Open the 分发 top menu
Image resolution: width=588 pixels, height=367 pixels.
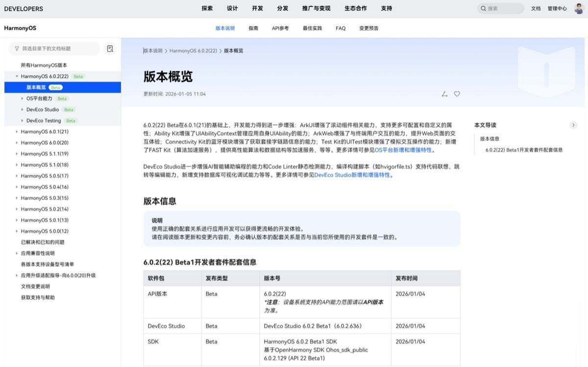[x=283, y=8]
